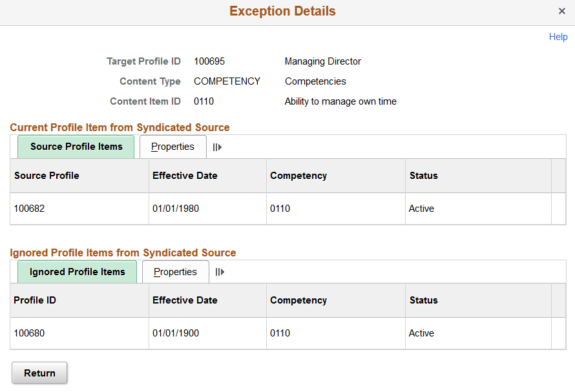Open the Help link
Viewport: 575px width, 392px height.
click(558, 37)
